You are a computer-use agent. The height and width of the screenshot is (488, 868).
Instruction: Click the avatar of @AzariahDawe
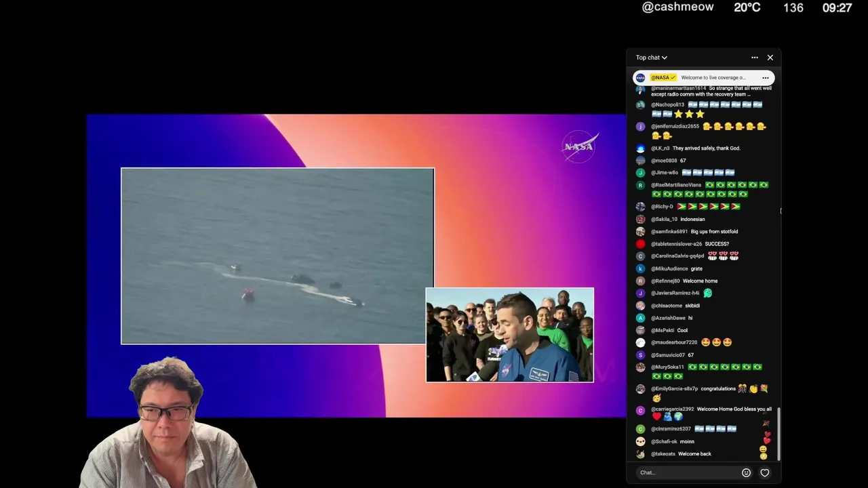coord(640,318)
